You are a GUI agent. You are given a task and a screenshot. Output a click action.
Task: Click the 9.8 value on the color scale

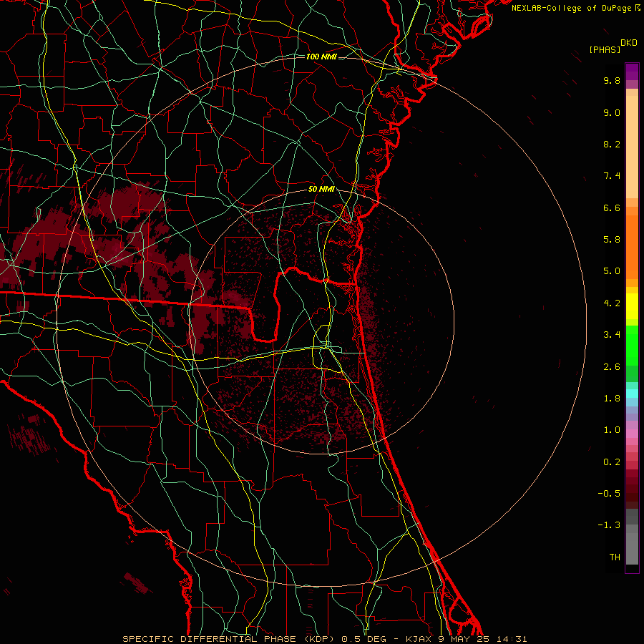tap(612, 80)
